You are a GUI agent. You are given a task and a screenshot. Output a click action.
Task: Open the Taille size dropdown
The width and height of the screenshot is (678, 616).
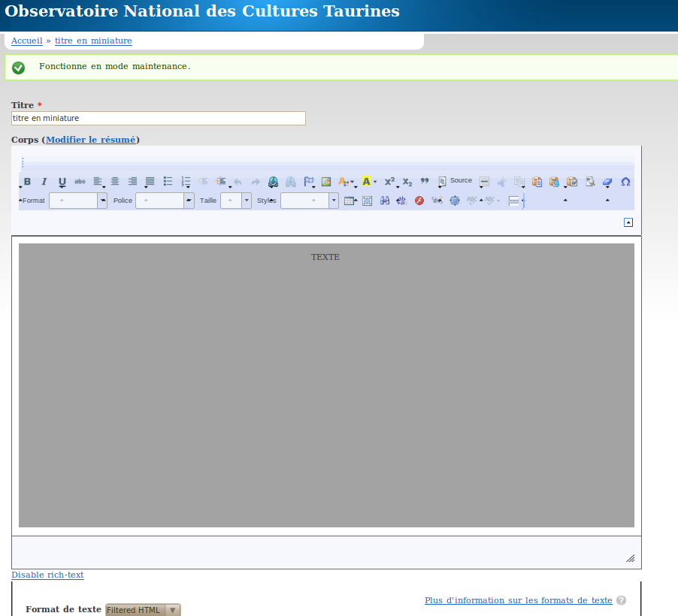point(236,201)
